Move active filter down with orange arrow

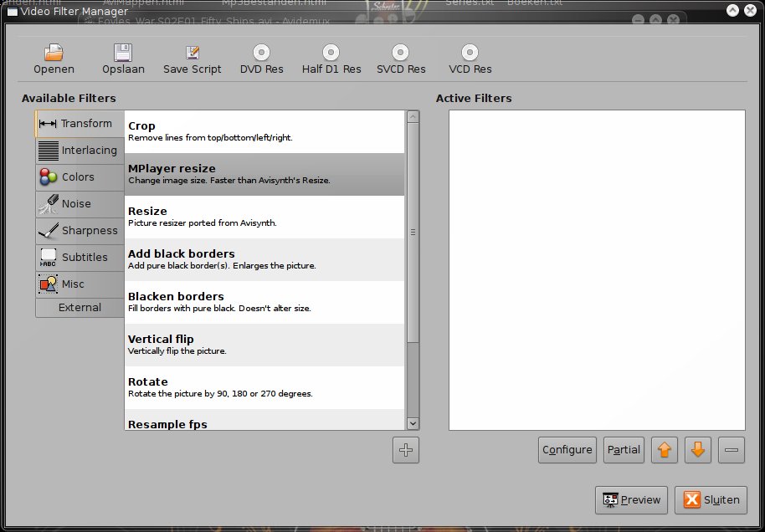click(697, 449)
